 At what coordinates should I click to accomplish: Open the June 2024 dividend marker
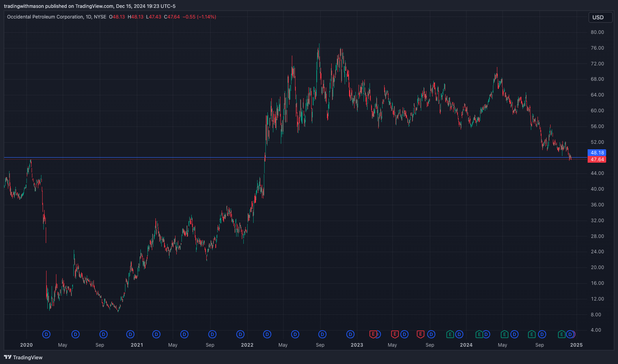[x=514, y=334]
